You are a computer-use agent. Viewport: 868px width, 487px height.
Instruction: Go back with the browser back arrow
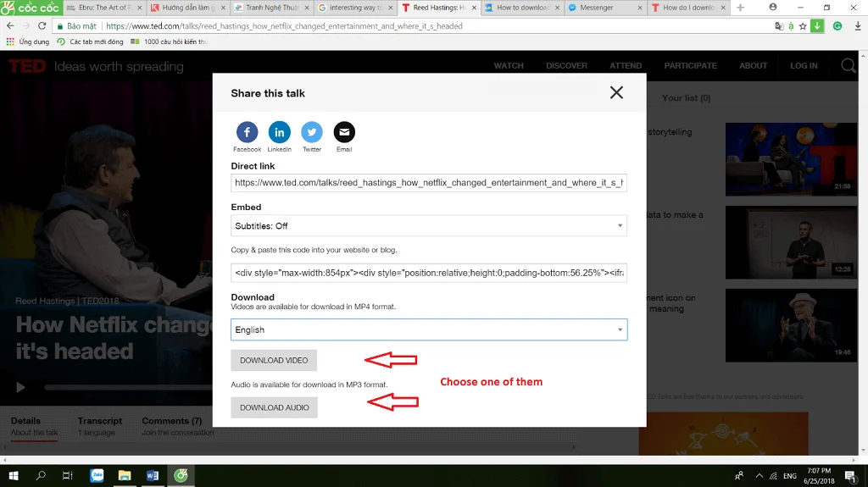tap(10, 26)
